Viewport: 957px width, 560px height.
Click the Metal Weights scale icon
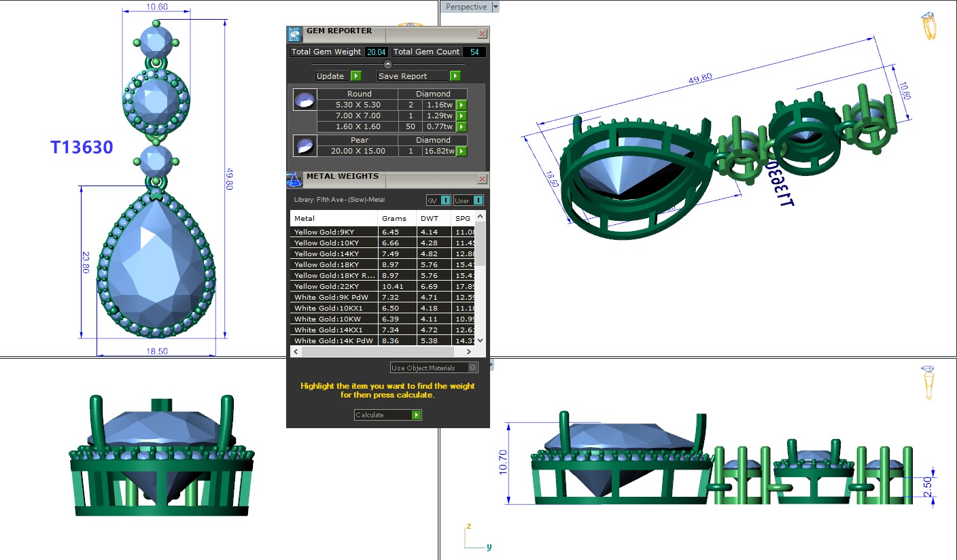click(294, 179)
